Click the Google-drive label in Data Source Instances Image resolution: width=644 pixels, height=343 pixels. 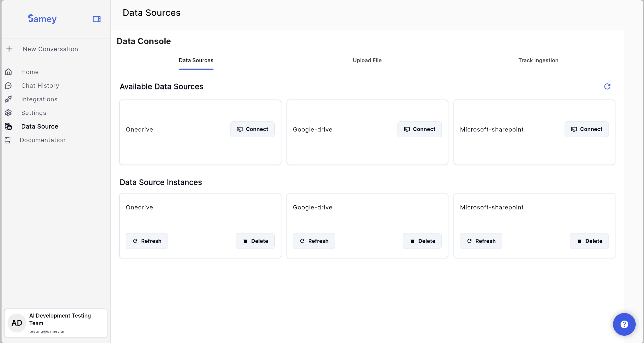[312, 207]
